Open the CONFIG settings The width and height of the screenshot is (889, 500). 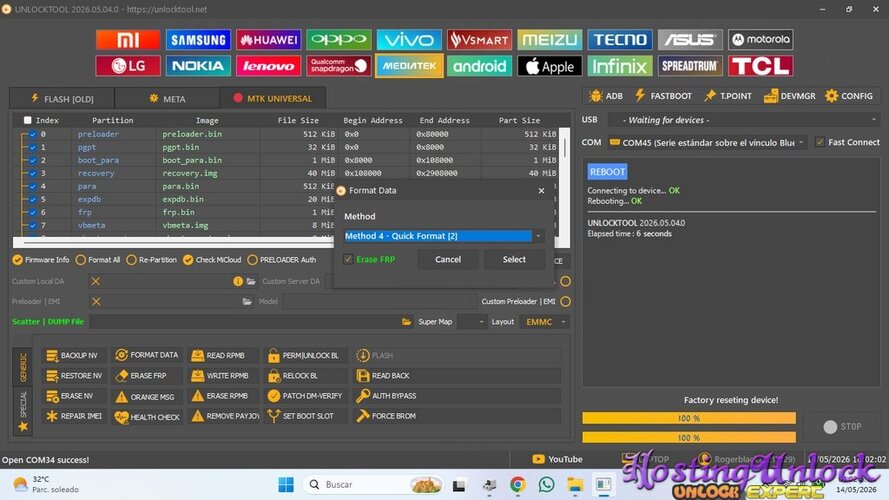point(849,96)
